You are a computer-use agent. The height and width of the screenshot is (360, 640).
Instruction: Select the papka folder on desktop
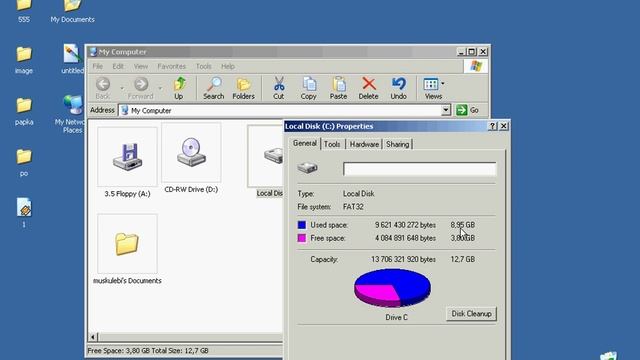(24, 111)
